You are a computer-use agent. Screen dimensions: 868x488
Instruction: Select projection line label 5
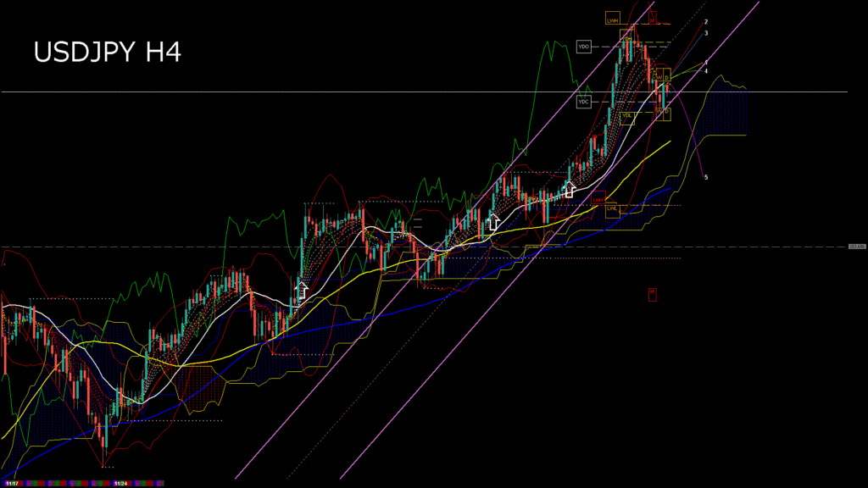706,177
